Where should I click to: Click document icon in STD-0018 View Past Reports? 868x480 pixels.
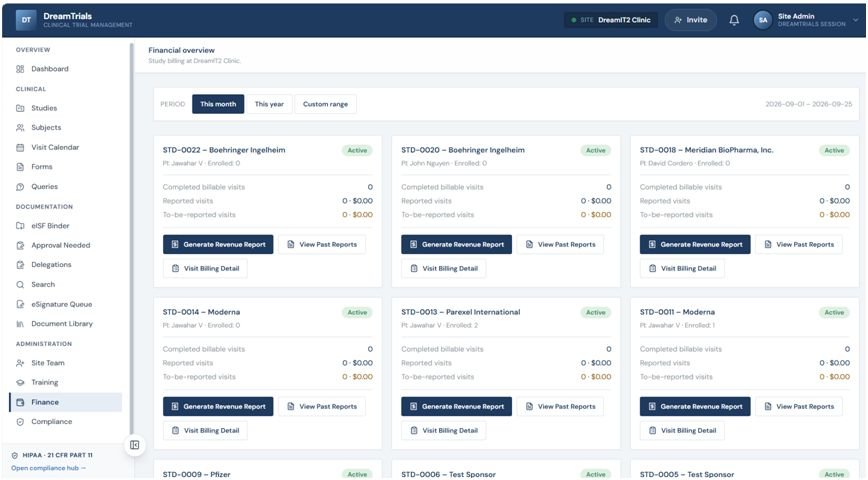768,244
